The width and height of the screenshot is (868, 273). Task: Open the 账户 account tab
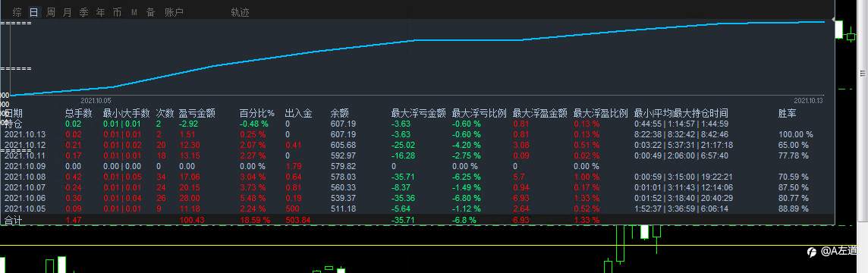(x=174, y=12)
